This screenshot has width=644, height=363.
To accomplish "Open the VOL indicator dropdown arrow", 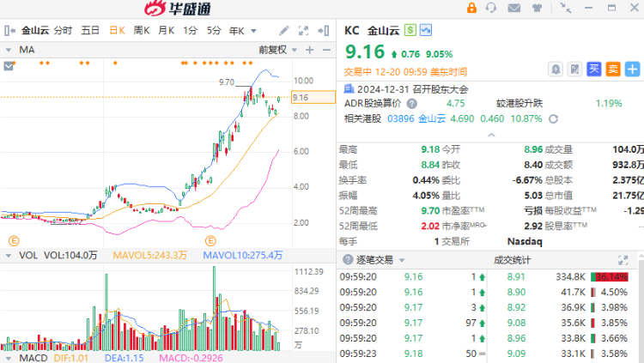I will [x=9, y=256].
